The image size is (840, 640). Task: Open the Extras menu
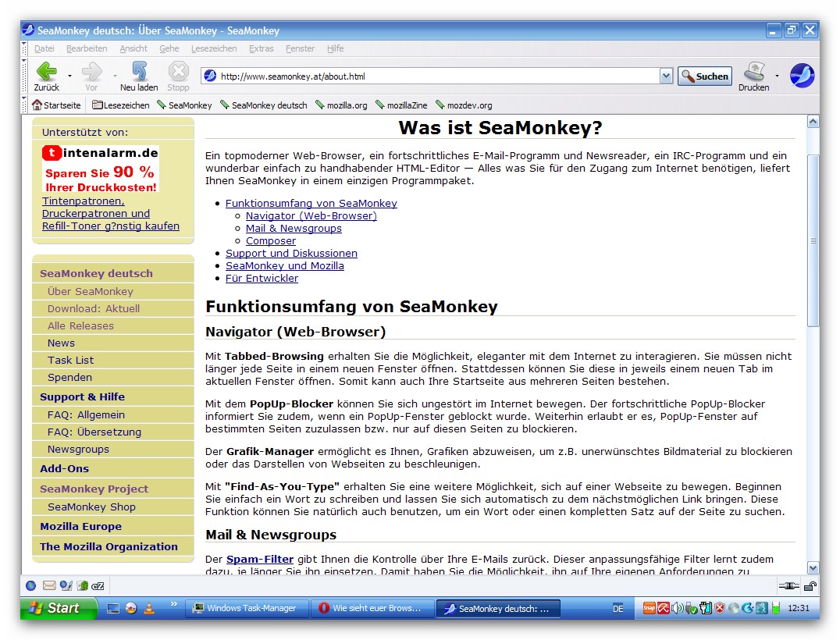click(x=261, y=48)
